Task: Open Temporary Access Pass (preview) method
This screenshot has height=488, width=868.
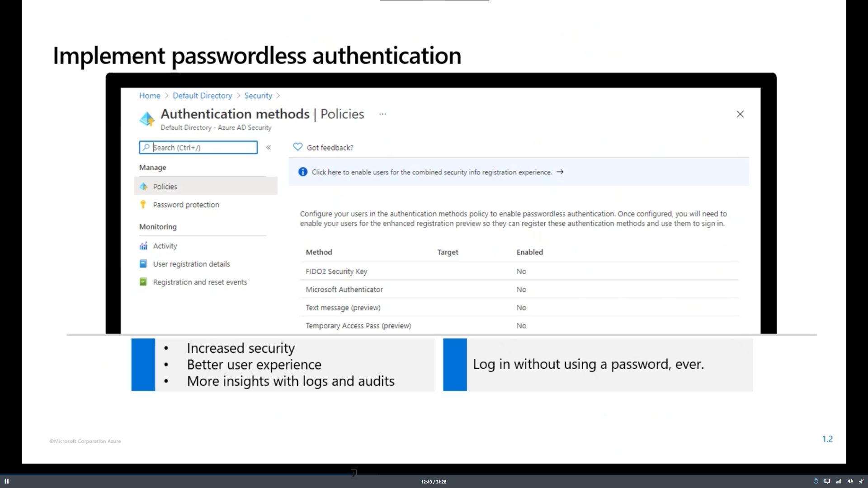Action: point(358,326)
